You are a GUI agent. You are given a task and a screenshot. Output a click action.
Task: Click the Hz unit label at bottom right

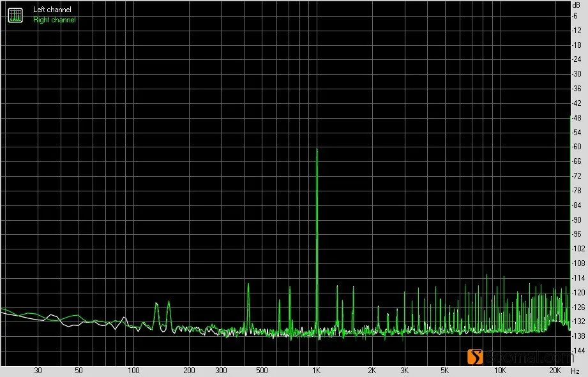(576, 371)
